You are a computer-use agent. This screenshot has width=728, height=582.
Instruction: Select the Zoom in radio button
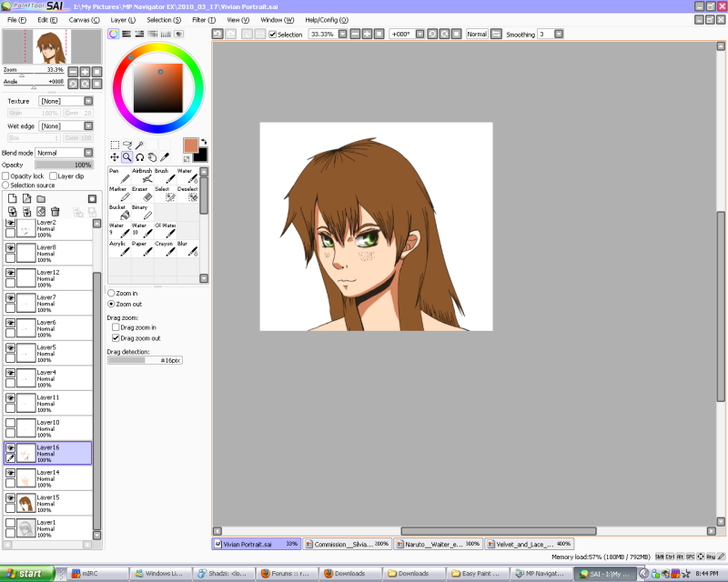[112, 293]
